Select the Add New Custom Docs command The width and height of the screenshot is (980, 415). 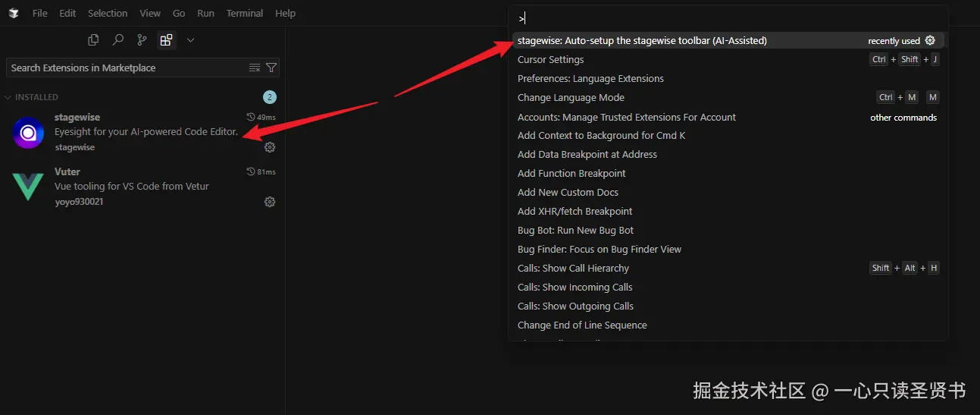pyautogui.click(x=728, y=192)
